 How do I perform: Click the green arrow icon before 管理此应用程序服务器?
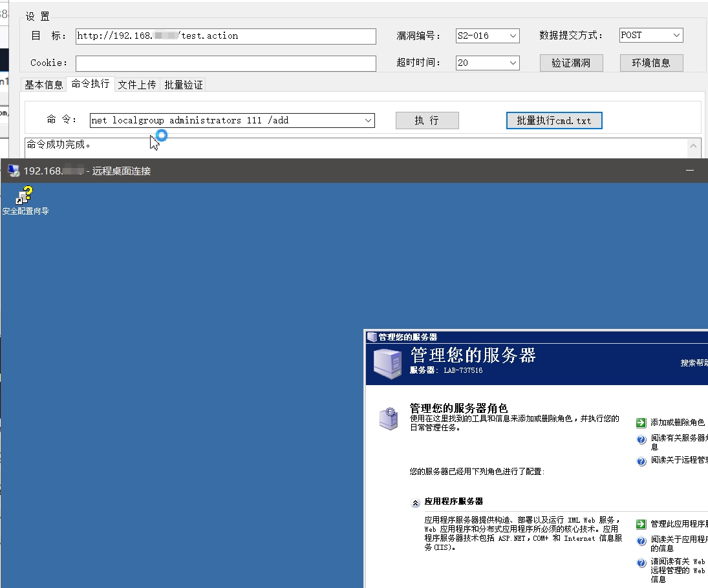tap(641, 524)
